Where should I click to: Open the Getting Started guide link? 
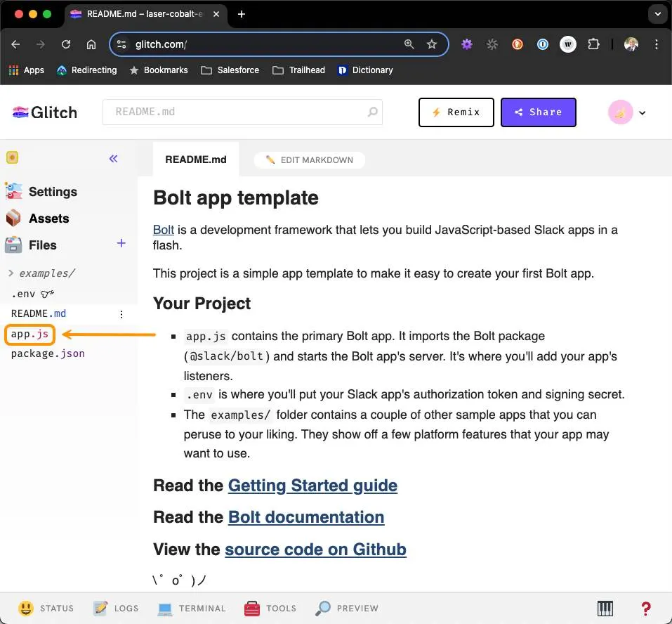pyautogui.click(x=312, y=486)
